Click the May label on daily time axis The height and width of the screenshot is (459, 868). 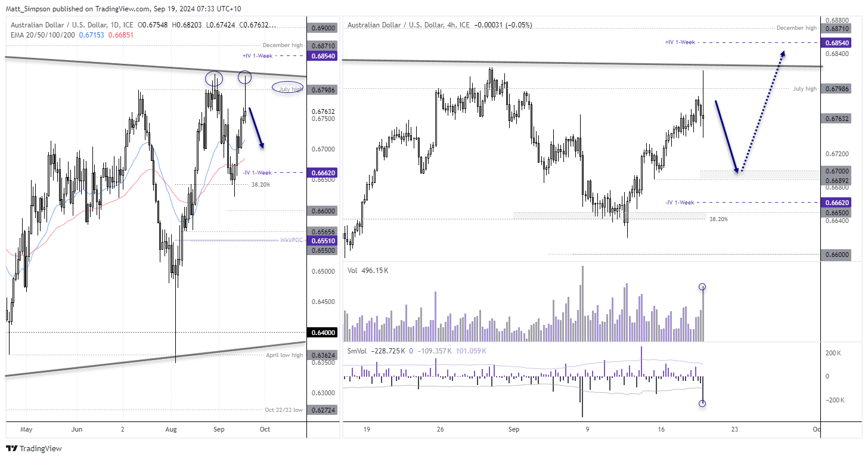[x=27, y=429]
